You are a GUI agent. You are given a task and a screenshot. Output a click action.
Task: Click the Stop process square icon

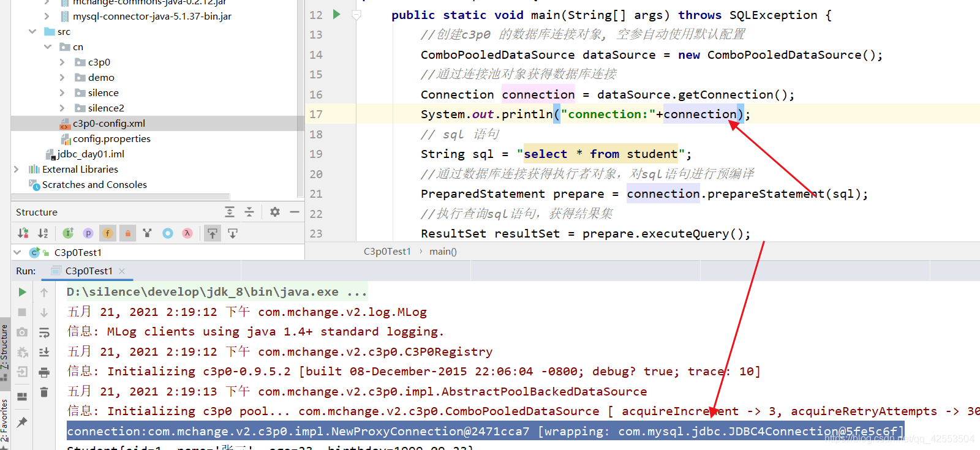[x=22, y=312]
